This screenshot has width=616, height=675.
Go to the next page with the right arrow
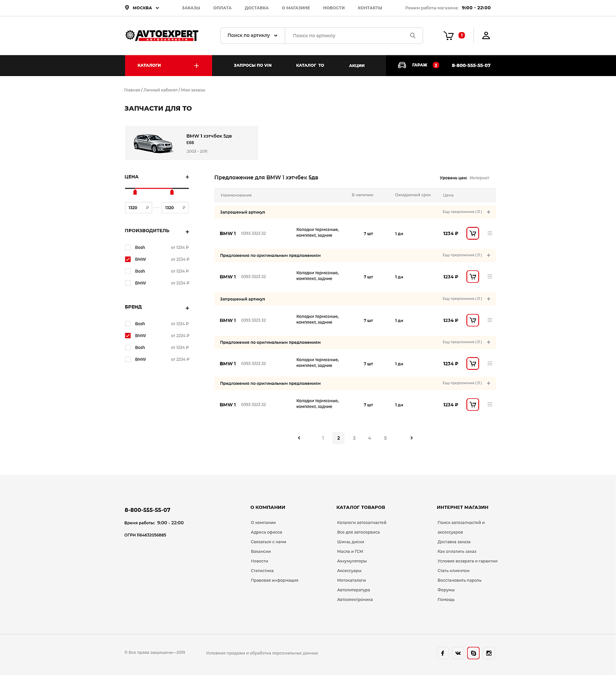tap(411, 438)
